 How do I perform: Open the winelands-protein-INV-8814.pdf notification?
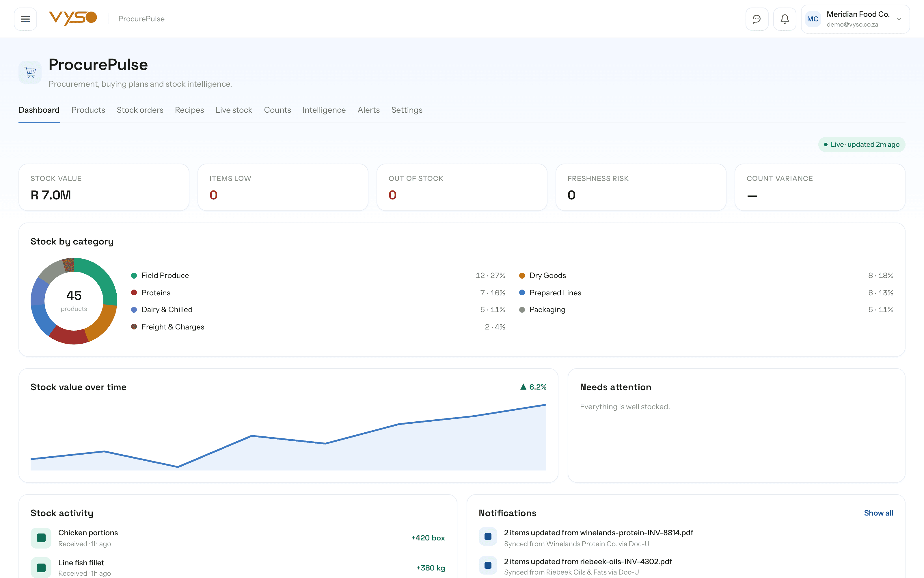tap(686, 538)
